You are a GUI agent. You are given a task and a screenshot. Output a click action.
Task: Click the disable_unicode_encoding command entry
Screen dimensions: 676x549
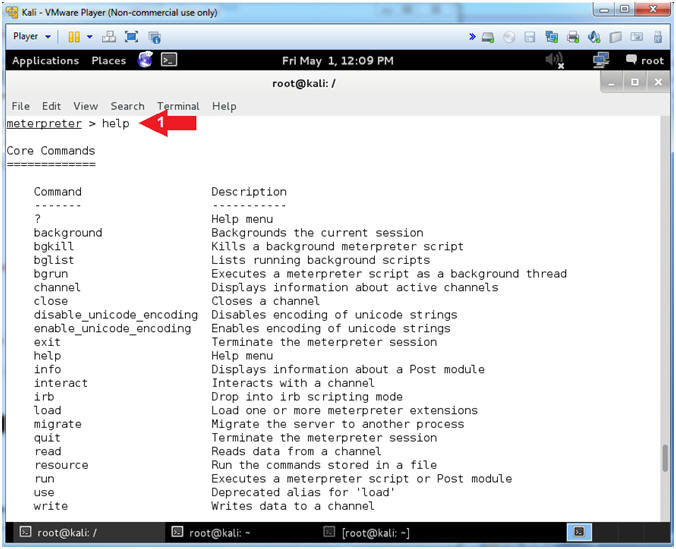[116, 315]
